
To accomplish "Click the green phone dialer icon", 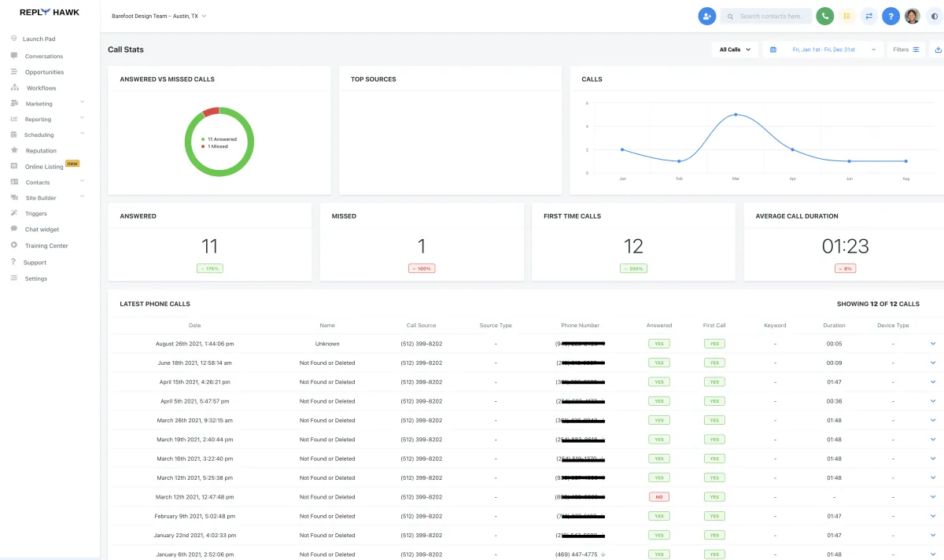I will click(824, 16).
